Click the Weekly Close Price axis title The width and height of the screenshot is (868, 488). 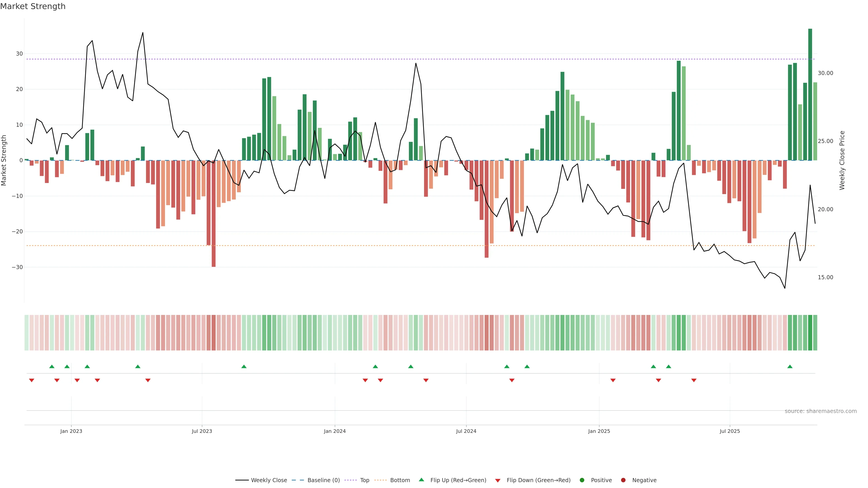tap(842, 160)
